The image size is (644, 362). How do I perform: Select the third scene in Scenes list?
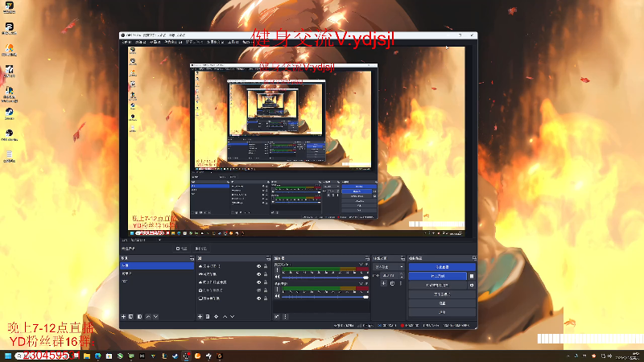click(157, 281)
